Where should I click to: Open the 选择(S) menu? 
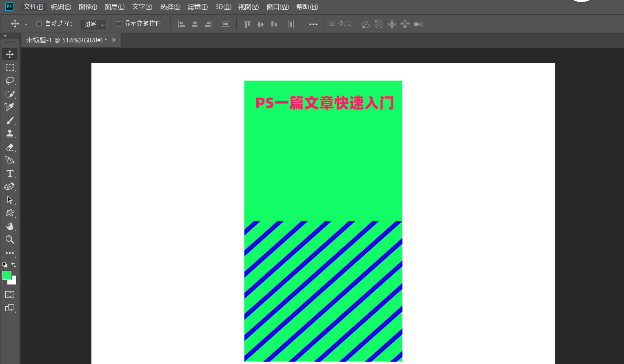tap(170, 7)
